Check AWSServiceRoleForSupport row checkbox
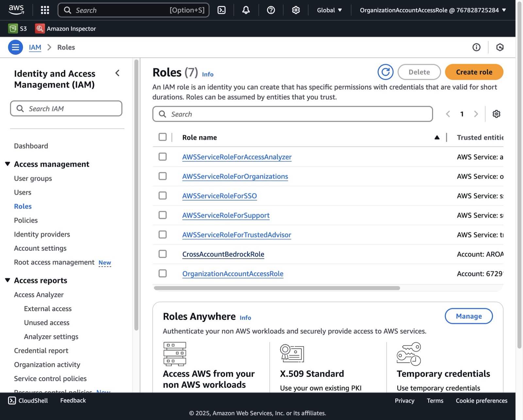523x420 pixels. (x=162, y=215)
